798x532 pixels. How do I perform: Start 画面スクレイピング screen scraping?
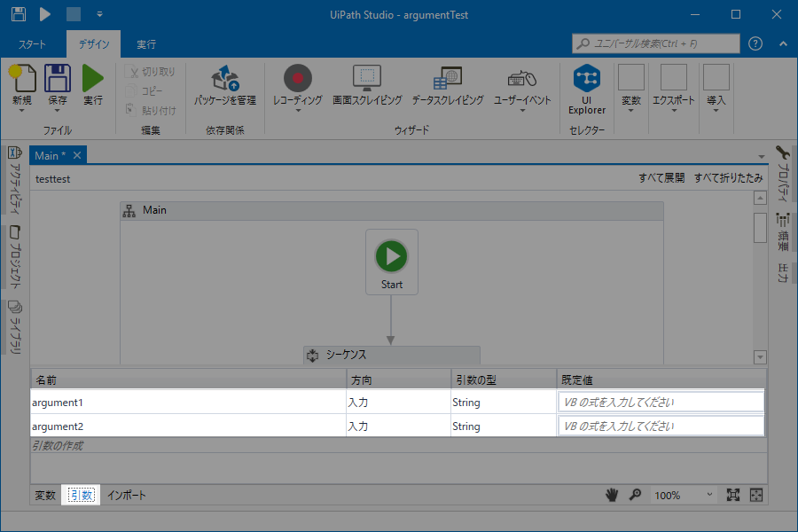367,85
